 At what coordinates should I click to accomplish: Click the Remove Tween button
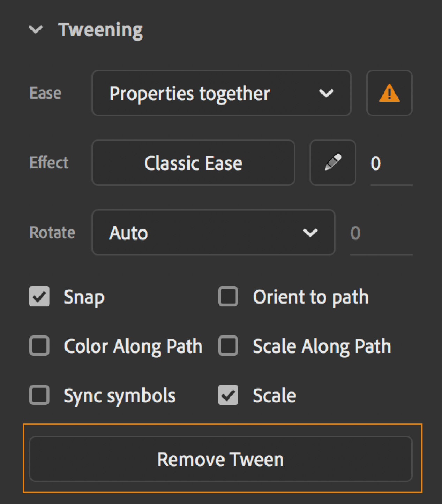[x=220, y=459]
